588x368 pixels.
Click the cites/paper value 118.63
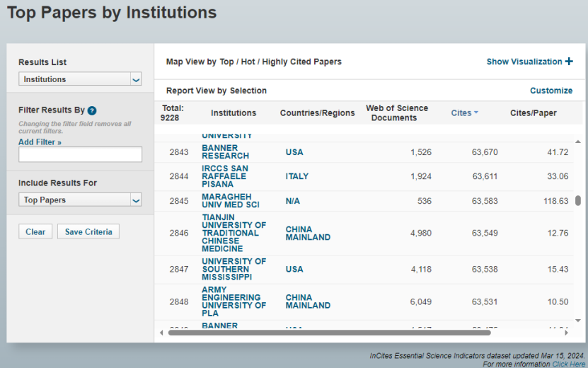(x=555, y=201)
